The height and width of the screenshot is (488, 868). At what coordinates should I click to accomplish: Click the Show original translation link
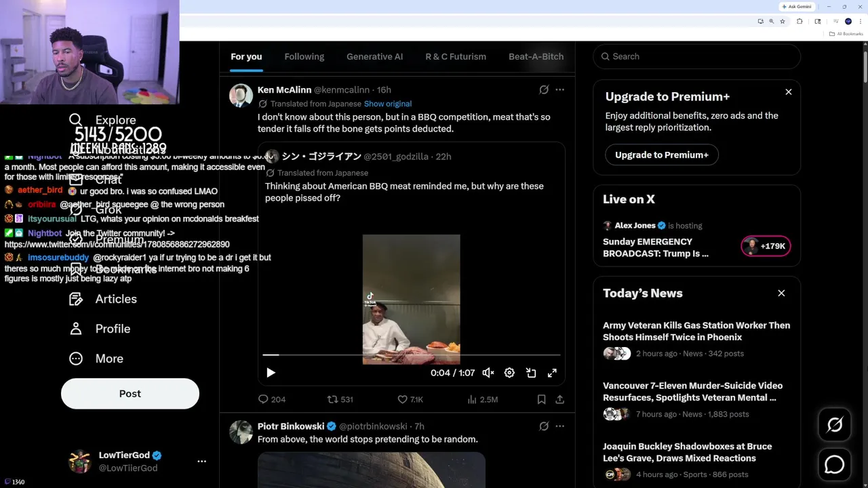(x=388, y=104)
